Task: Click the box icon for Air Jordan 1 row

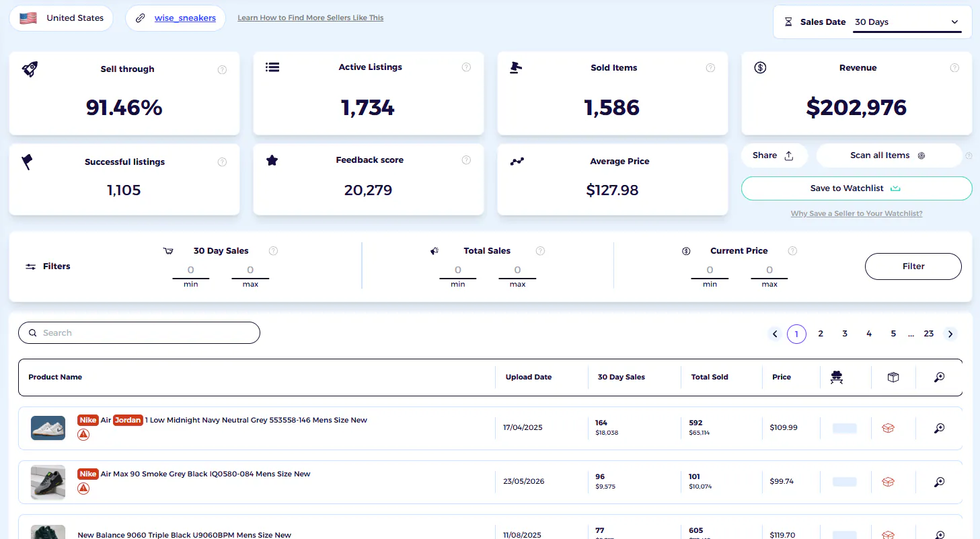Action: coord(888,428)
